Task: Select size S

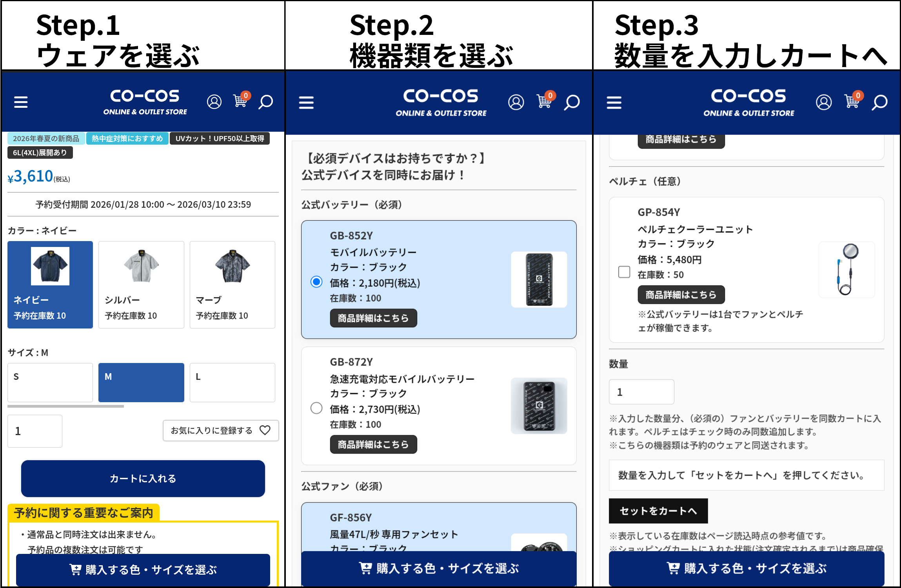Action: tap(50, 382)
